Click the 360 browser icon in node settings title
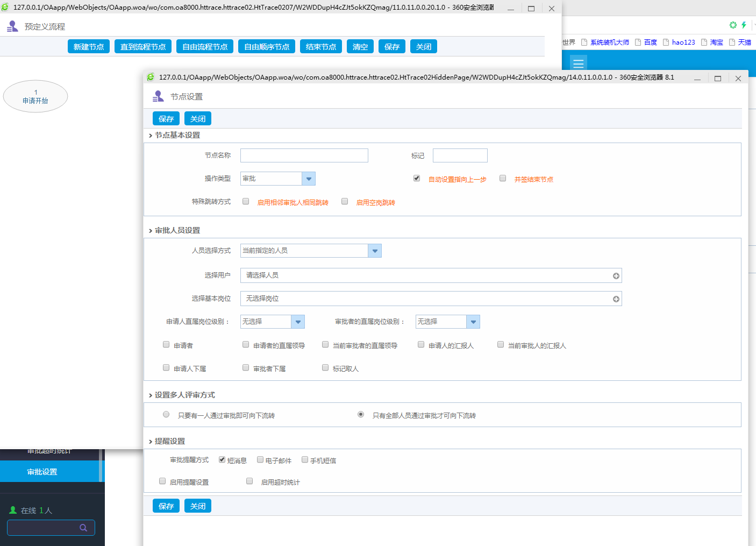This screenshot has width=756, height=546. coord(151,77)
